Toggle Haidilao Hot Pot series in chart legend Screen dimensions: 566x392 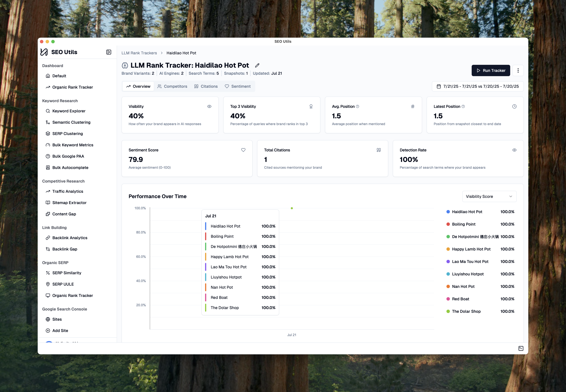click(467, 212)
